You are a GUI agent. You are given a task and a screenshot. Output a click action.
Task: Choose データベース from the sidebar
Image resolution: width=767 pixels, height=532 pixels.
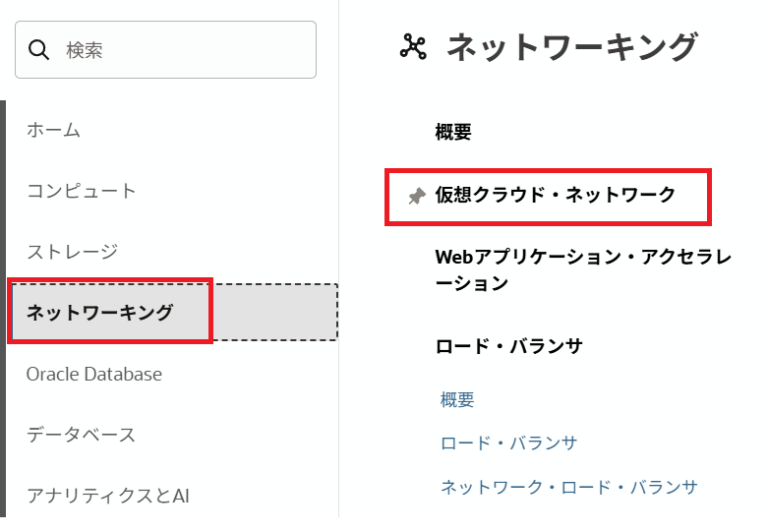[x=81, y=435]
